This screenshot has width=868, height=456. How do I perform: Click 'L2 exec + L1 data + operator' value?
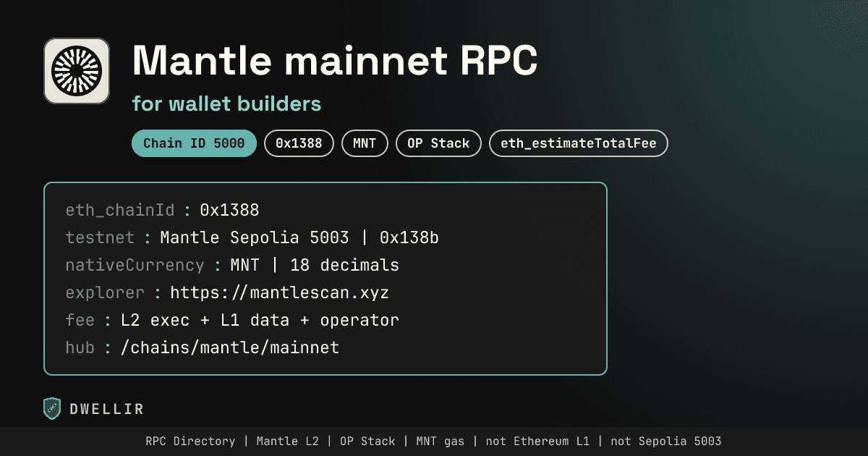[x=260, y=321]
